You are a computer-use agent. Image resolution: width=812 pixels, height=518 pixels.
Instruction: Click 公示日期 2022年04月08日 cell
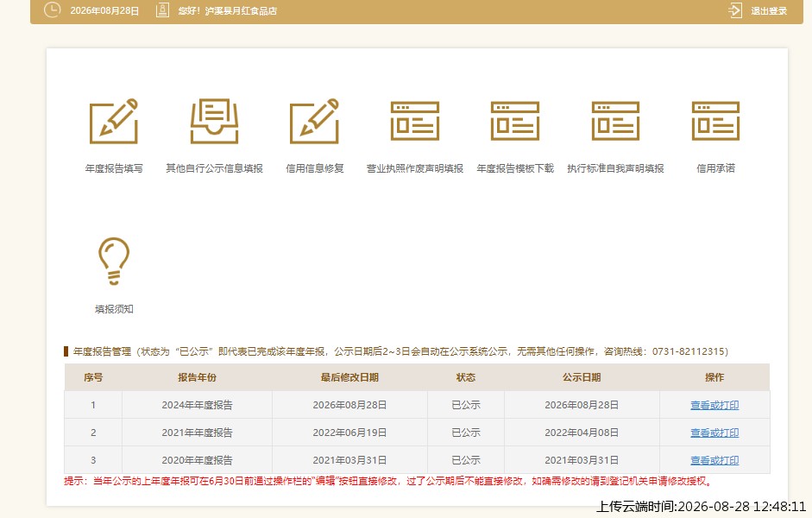[x=582, y=433]
